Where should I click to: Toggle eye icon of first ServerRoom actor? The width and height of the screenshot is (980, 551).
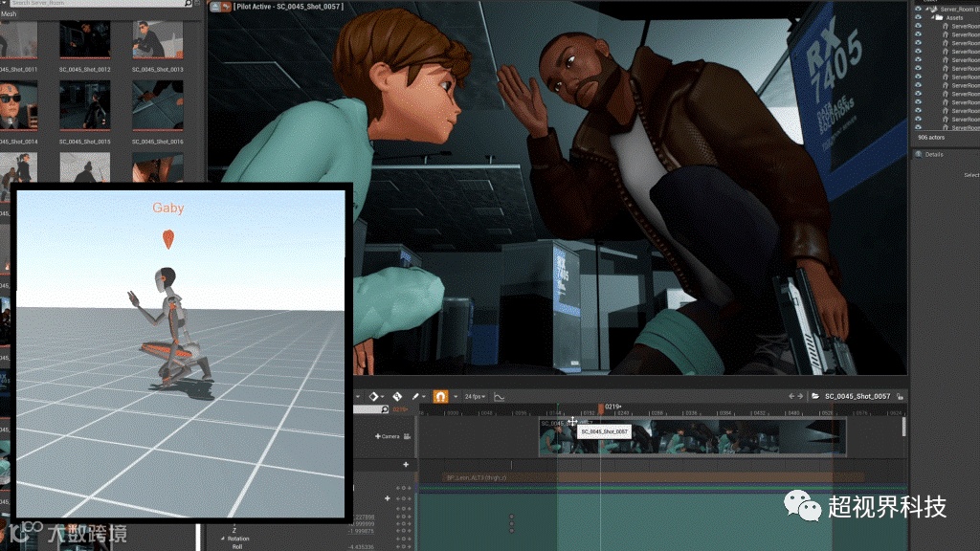click(918, 27)
